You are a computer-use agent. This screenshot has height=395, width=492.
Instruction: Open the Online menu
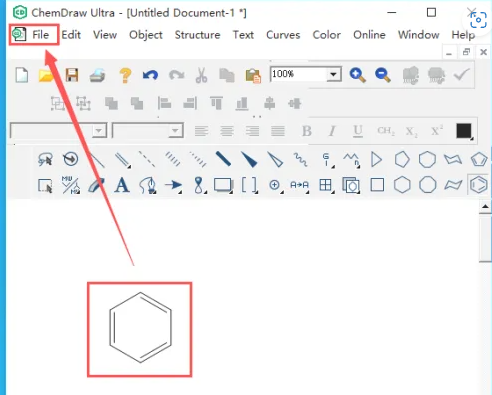click(x=369, y=35)
